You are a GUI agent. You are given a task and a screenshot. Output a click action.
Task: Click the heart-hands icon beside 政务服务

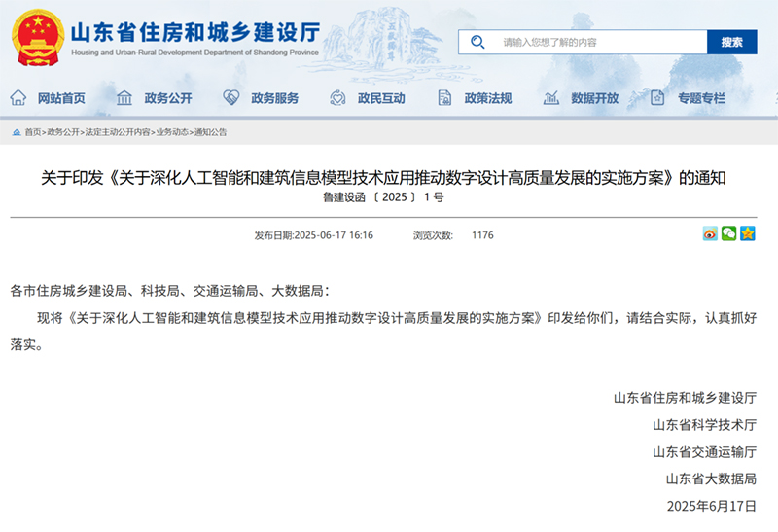click(x=231, y=98)
